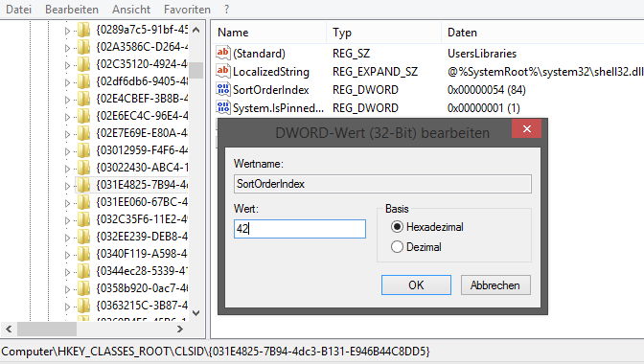The width and height of the screenshot is (644, 364).
Task: Open the ? help menu
Action: [x=226, y=9]
